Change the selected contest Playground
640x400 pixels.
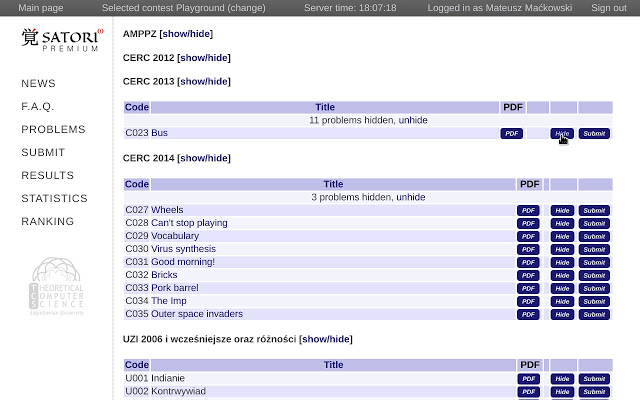(246, 8)
